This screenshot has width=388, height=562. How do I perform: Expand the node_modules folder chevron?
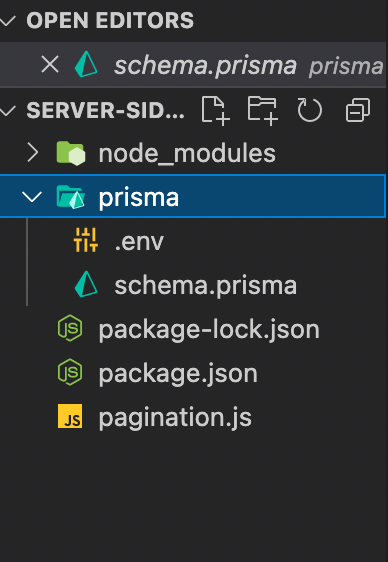(x=33, y=153)
